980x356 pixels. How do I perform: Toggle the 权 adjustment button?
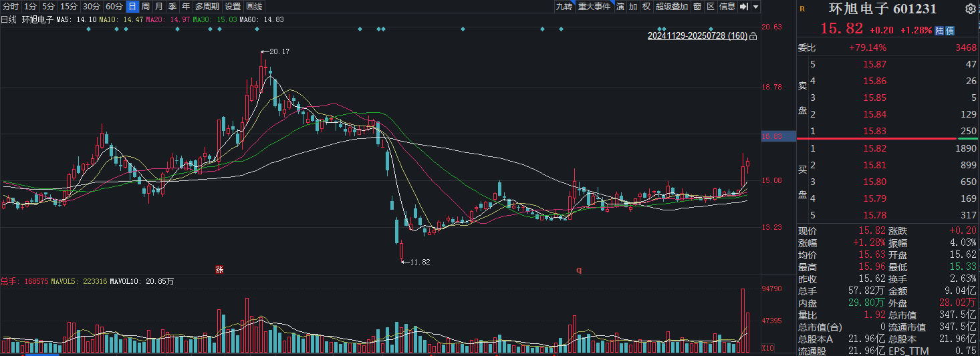tap(646, 7)
